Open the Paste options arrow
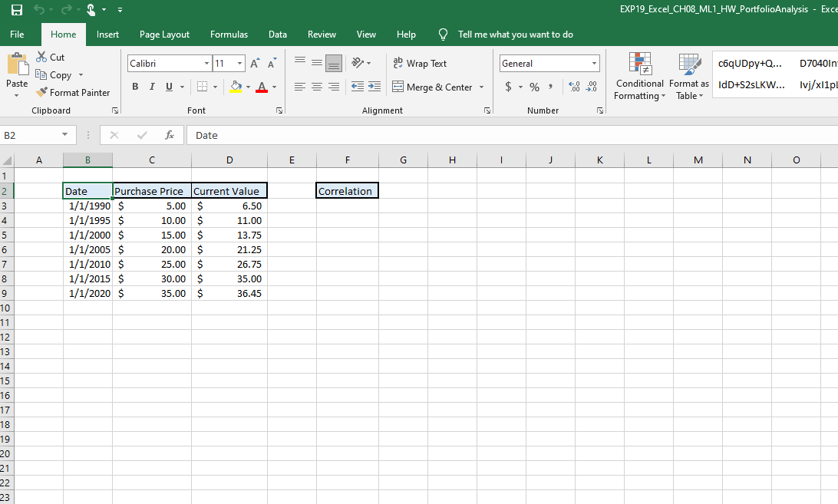This screenshot has width=838, height=504. coord(17,95)
